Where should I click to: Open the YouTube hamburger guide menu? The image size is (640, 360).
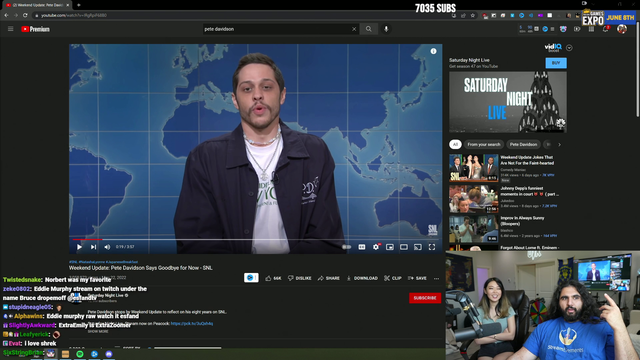[x=11, y=29]
